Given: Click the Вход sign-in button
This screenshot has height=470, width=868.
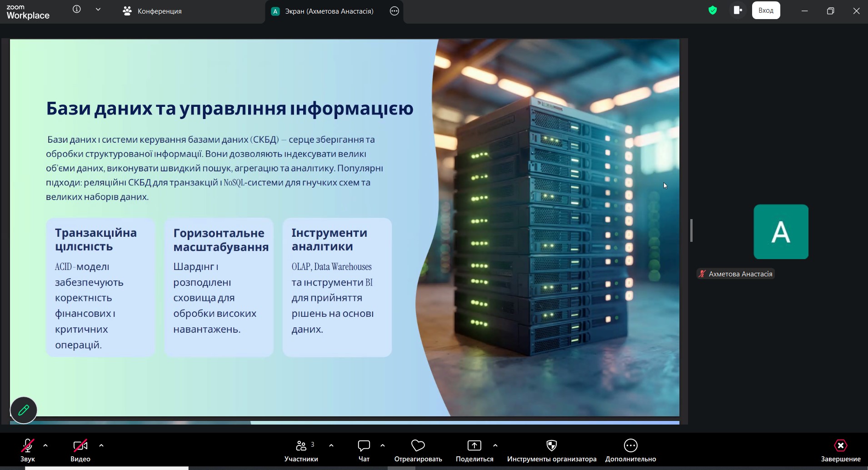Looking at the screenshot, I should pyautogui.click(x=766, y=10).
